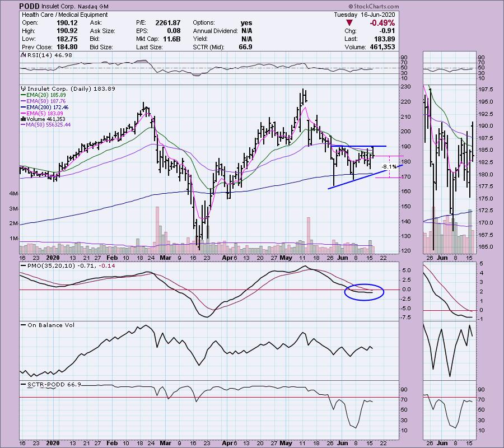Click the Low value 182.75

click(67, 39)
